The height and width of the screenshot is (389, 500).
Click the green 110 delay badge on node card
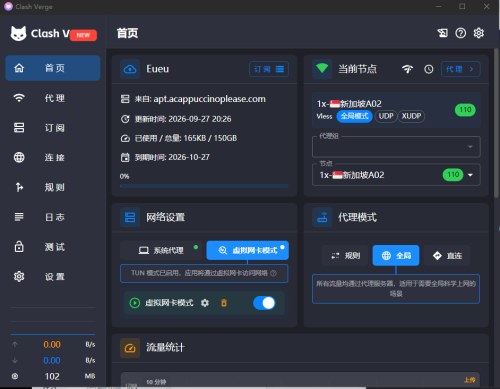tap(465, 110)
